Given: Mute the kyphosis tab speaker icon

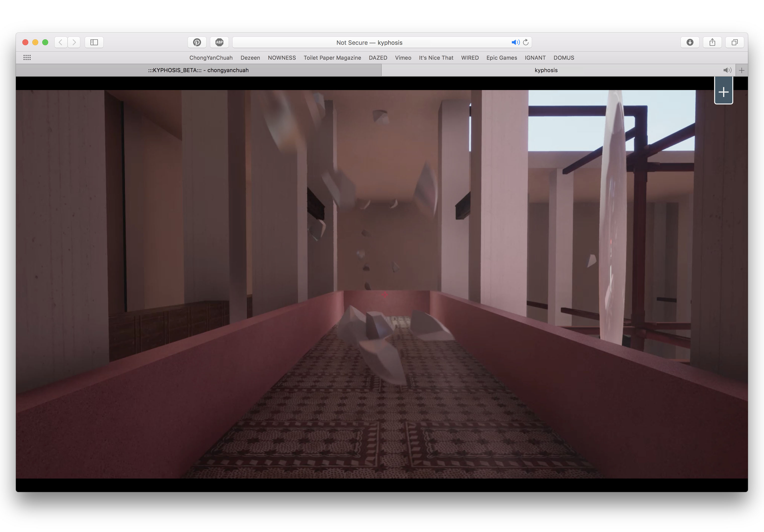Looking at the screenshot, I should coord(727,70).
